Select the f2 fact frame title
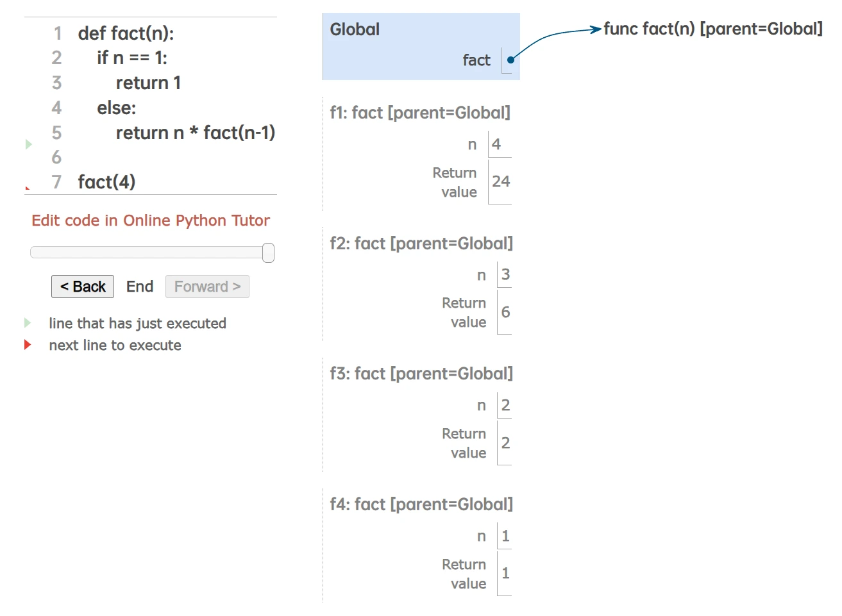The width and height of the screenshot is (842, 616). [x=421, y=244]
